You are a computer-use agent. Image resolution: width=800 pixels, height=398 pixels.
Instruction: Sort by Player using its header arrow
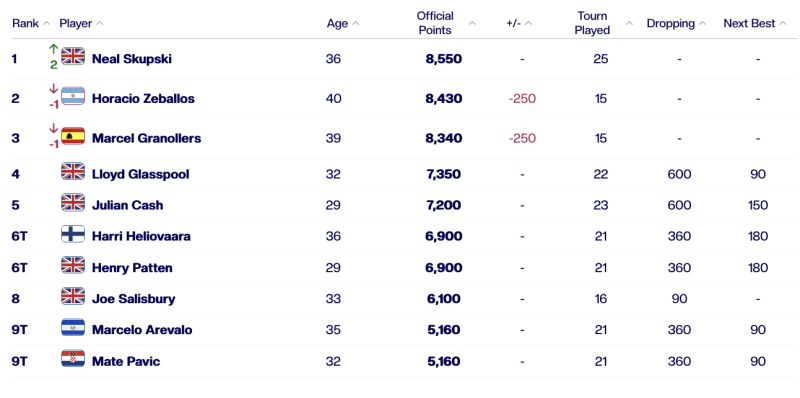pyautogui.click(x=100, y=23)
